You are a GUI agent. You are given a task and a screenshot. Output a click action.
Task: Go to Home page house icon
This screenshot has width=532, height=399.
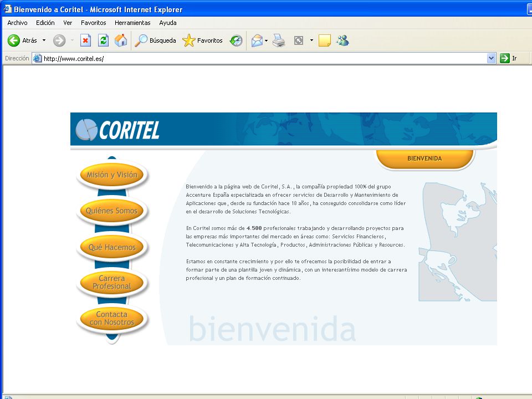click(121, 40)
